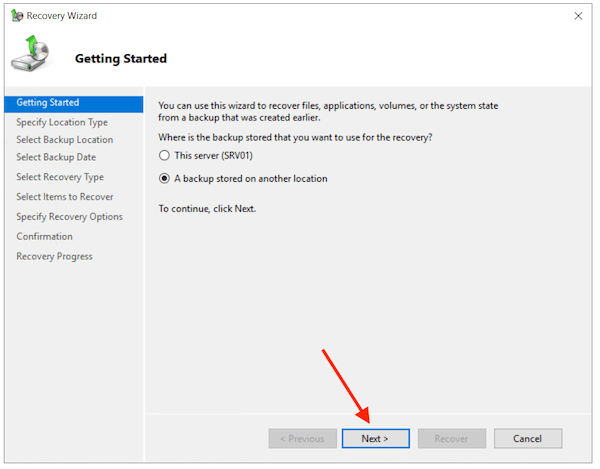Click the Getting Started page heading
This screenshot has height=469, width=600.
coord(121,59)
